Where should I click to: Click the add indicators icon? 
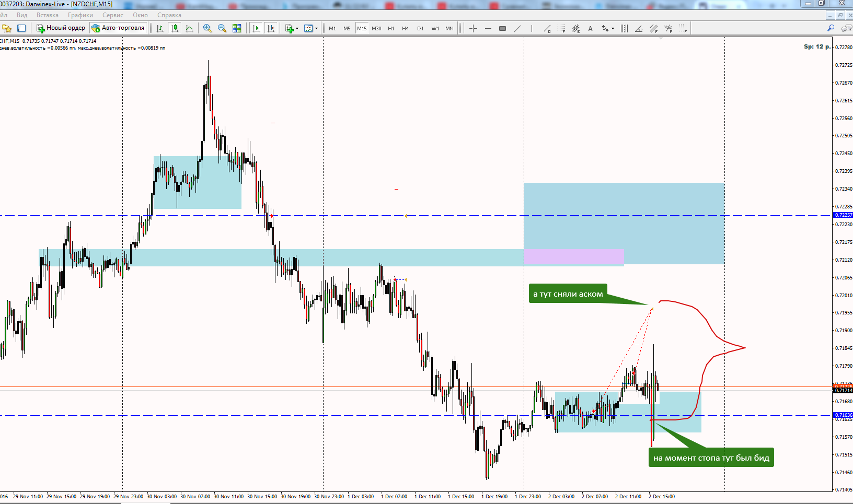click(x=290, y=28)
